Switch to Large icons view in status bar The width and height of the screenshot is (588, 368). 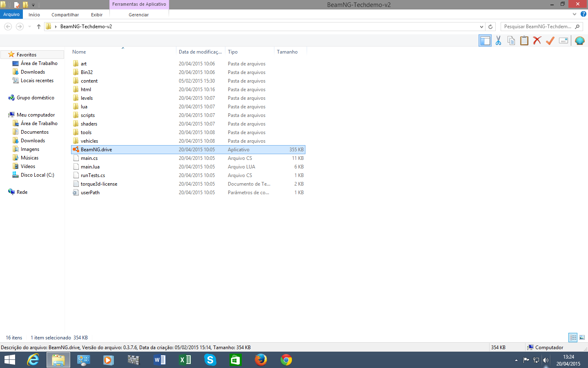(582, 337)
